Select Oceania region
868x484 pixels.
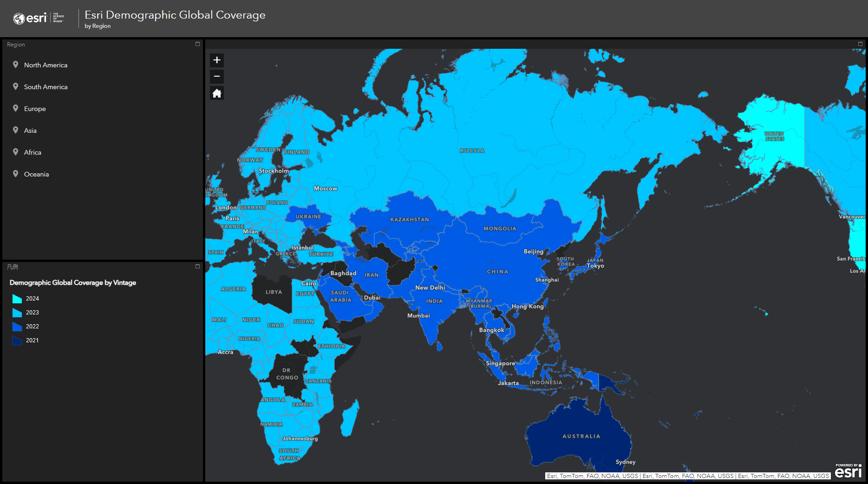[103, 174]
